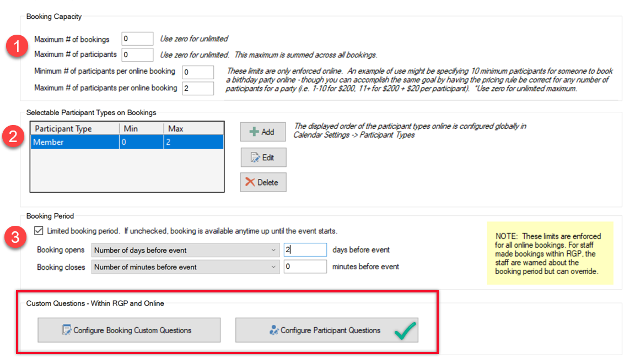Click the green checkmark icon

tap(405, 330)
